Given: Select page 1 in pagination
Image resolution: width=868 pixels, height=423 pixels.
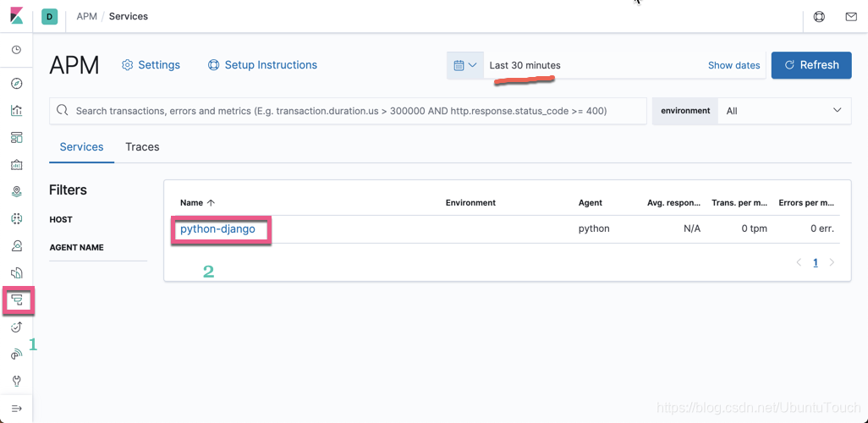Looking at the screenshot, I should 816,262.
